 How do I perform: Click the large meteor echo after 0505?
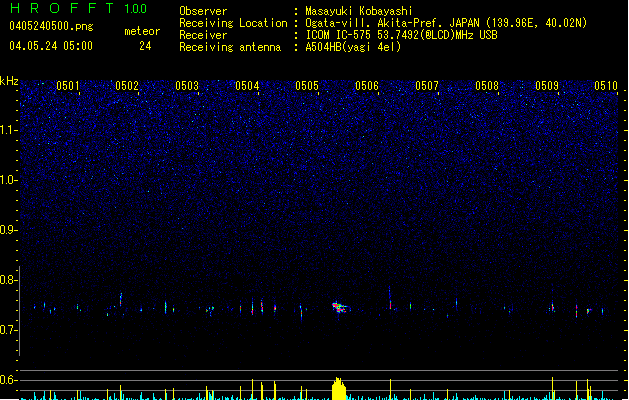click(339, 307)
